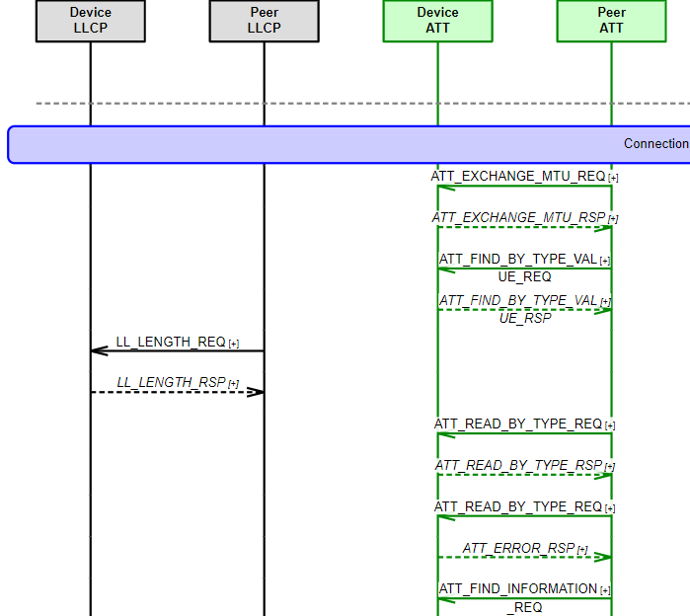Select the Device LLCP header box
Image resolution: width=690 pixels, height=616 pixels.
91,21
